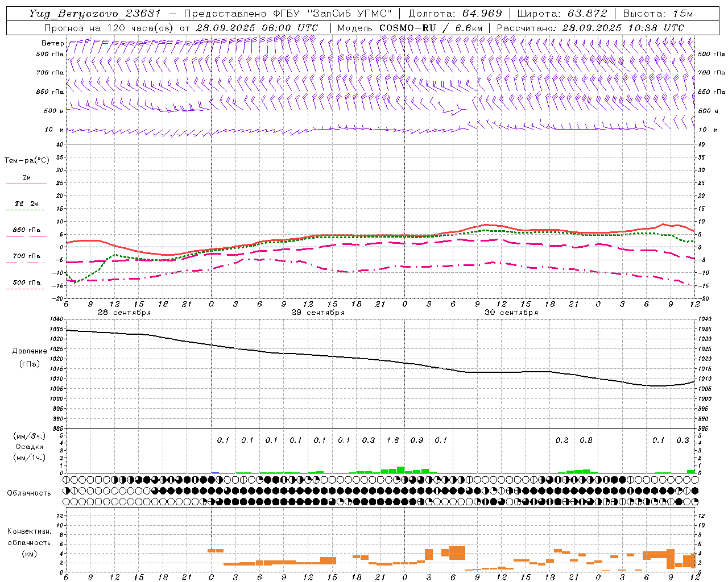The height and width of the screenshot is (582, 728).
Task: Click the 28 сентября date label
Action: click(x=125, y=313)
